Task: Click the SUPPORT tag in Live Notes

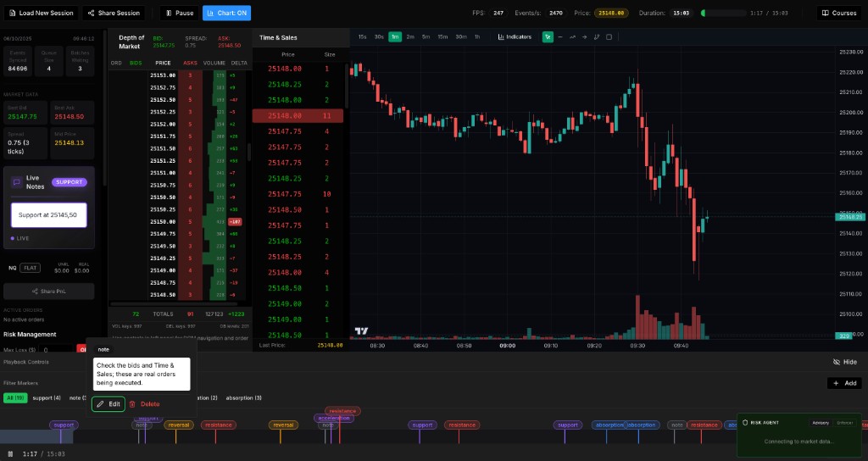Action: 70,182
